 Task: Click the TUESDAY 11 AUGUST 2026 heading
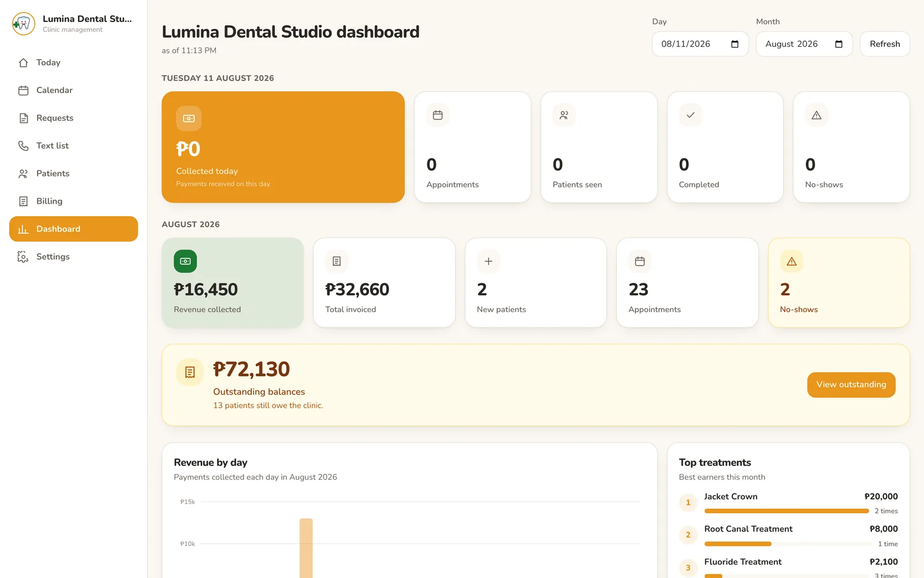click(218, 79)
